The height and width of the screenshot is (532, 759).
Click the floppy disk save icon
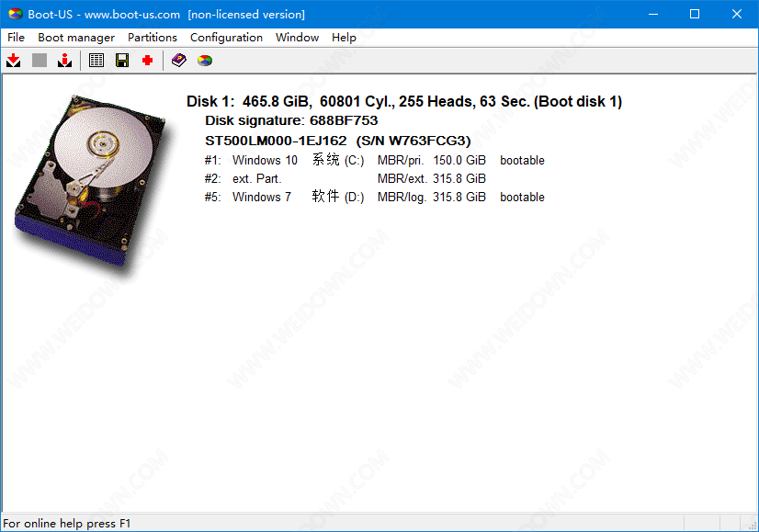[122, 61]
